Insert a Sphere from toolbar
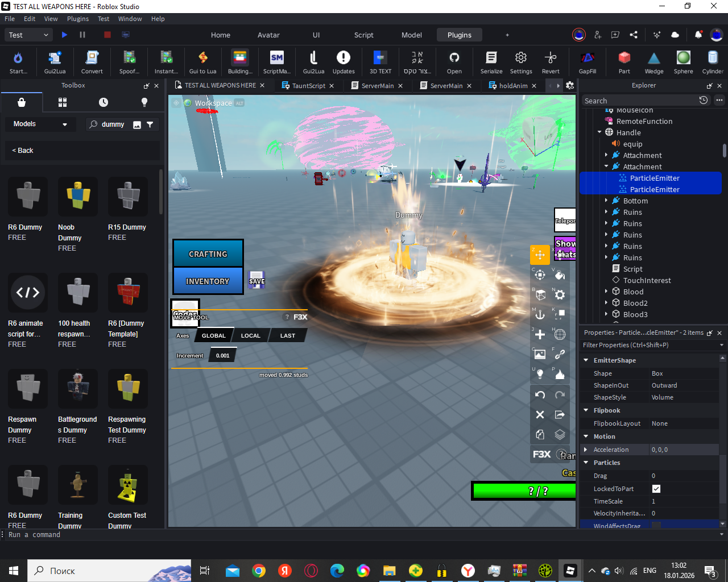 click(x=684, y=61)
